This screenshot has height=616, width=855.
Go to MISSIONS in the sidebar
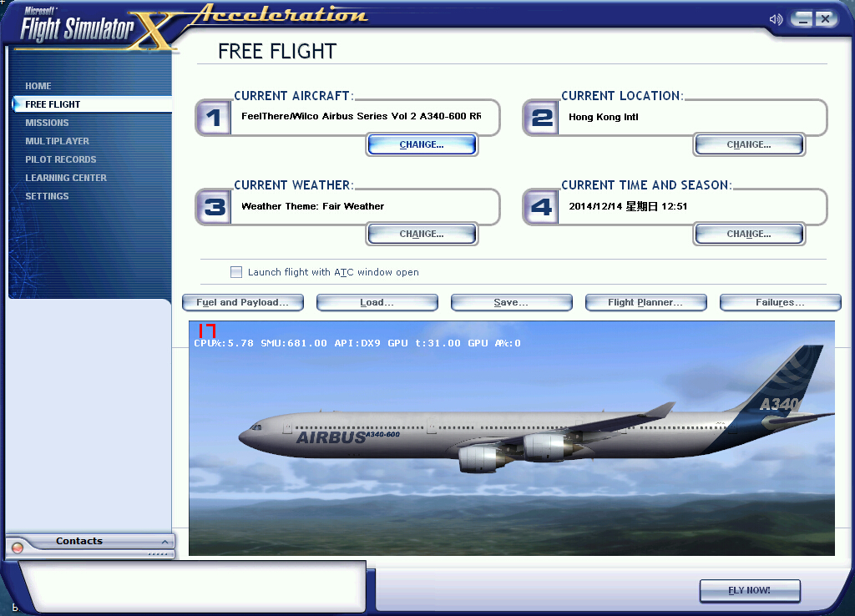coord(47,123)
